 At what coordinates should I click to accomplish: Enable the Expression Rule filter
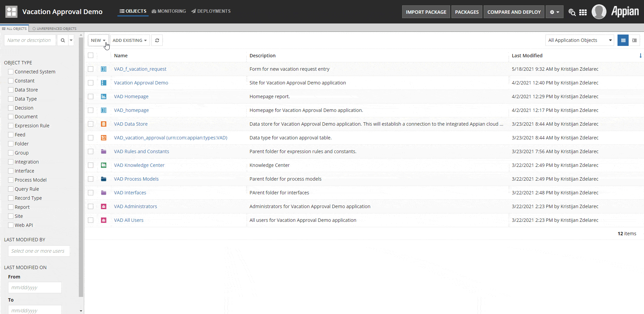coord(11,126)
